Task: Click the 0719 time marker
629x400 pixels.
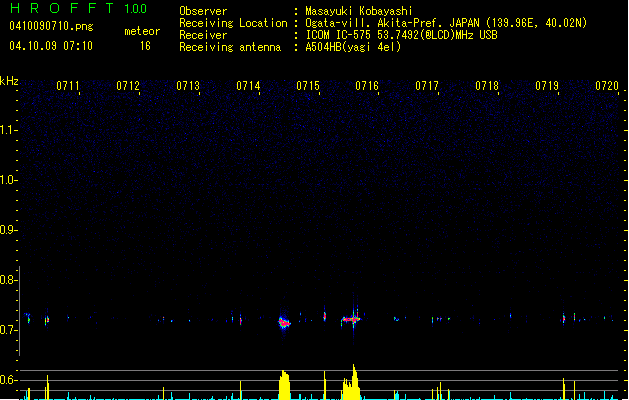Action: [x=547, y=86]
